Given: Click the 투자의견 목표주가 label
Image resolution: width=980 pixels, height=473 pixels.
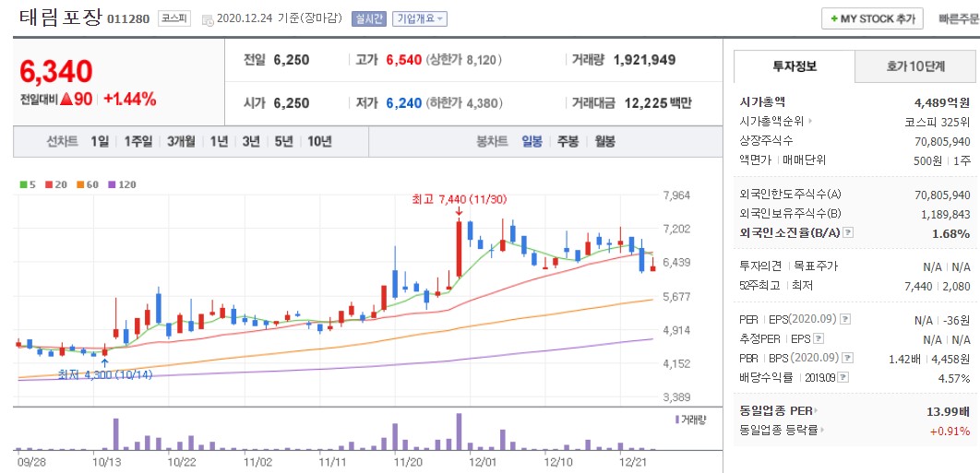Looking at the screenshot, I should (x=789, y=266).
